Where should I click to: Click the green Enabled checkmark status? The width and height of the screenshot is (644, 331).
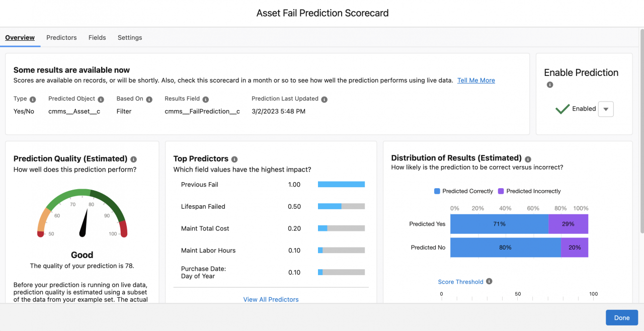pyautogui.click(x=562, y=109)
